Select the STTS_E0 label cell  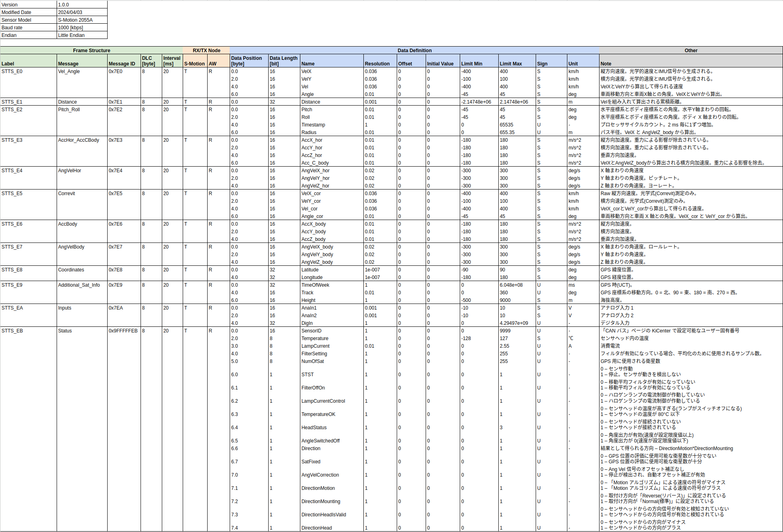29,71
